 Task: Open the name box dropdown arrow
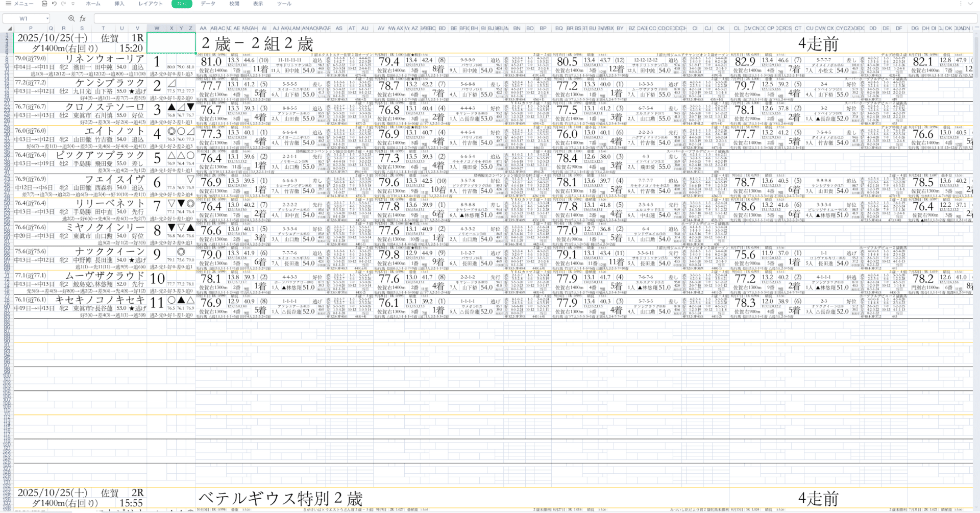pos(47,18)
